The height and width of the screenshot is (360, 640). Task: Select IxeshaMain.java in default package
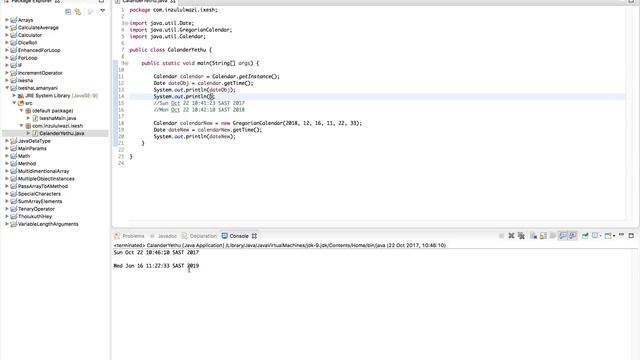58,118
